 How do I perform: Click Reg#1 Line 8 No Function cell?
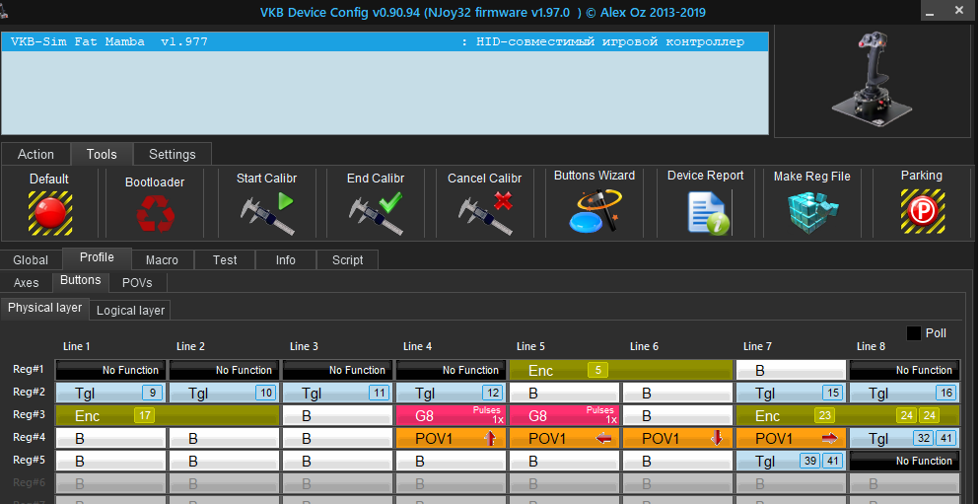(x=905, y=370)
